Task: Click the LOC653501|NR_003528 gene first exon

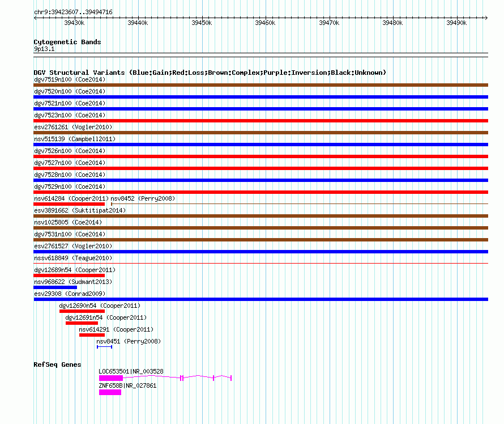Action: pos(111,378)
